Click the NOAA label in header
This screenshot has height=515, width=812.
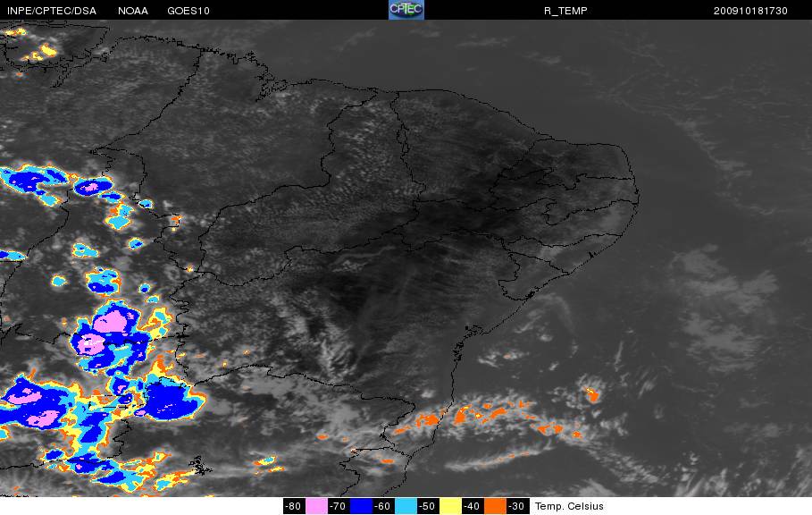pyautogui.click(x=133, y=11)
